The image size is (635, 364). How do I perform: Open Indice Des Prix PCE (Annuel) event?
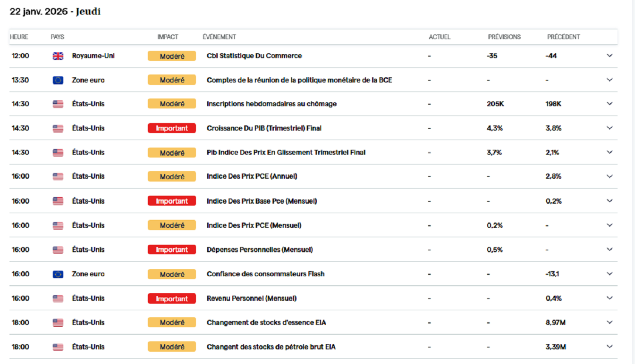pos(252,176)
